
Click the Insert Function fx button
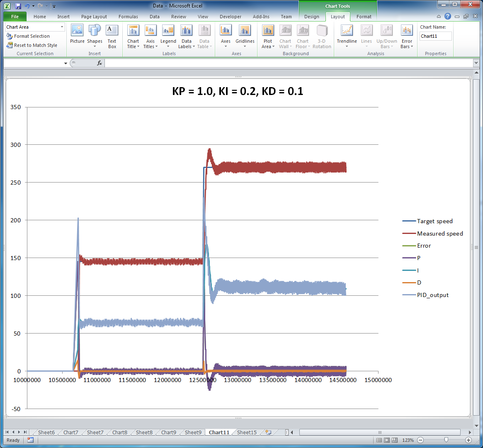(x=99, y=63)
